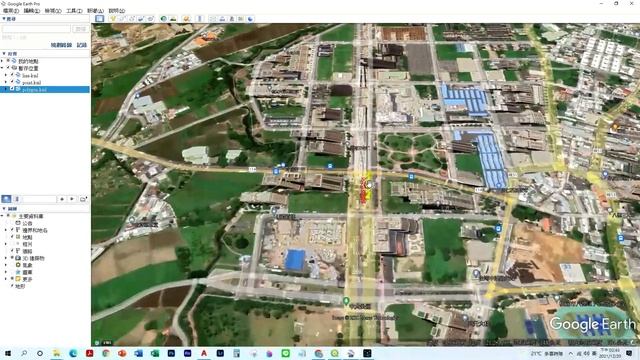Expand the 相片 layer node

(7, 244)
